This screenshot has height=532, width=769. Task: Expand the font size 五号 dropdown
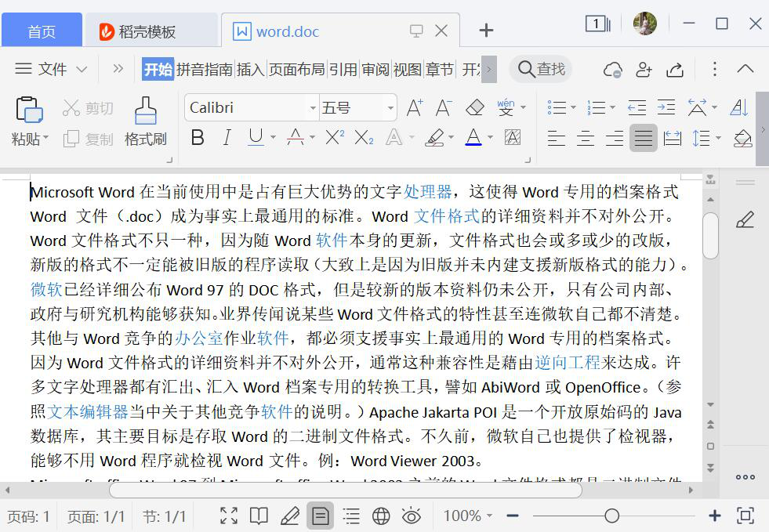click(x=390, y=108)
